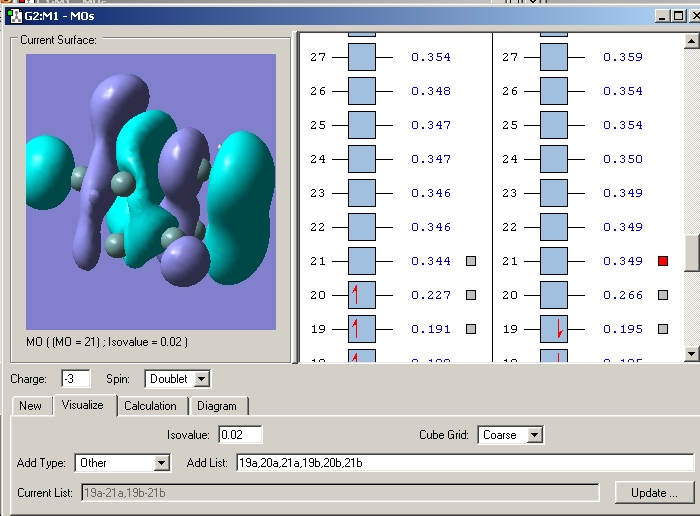Click beta energy value 0.350
The height and width of the screenshot is (516, 700).
click(623, 159)
